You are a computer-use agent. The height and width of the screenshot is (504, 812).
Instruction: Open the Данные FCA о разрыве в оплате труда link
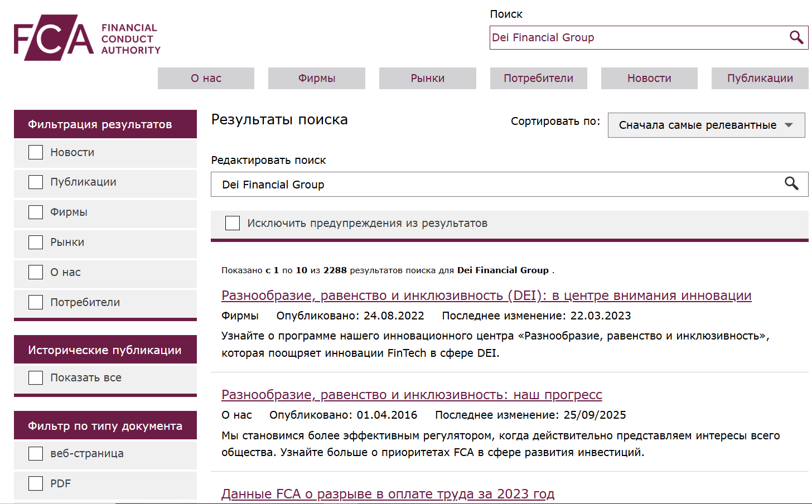pos(388,494)
